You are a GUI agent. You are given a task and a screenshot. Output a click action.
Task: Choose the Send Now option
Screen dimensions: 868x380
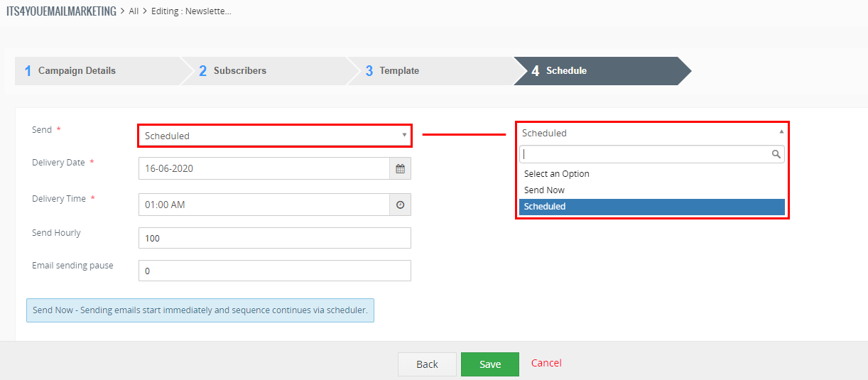(544, 190)
